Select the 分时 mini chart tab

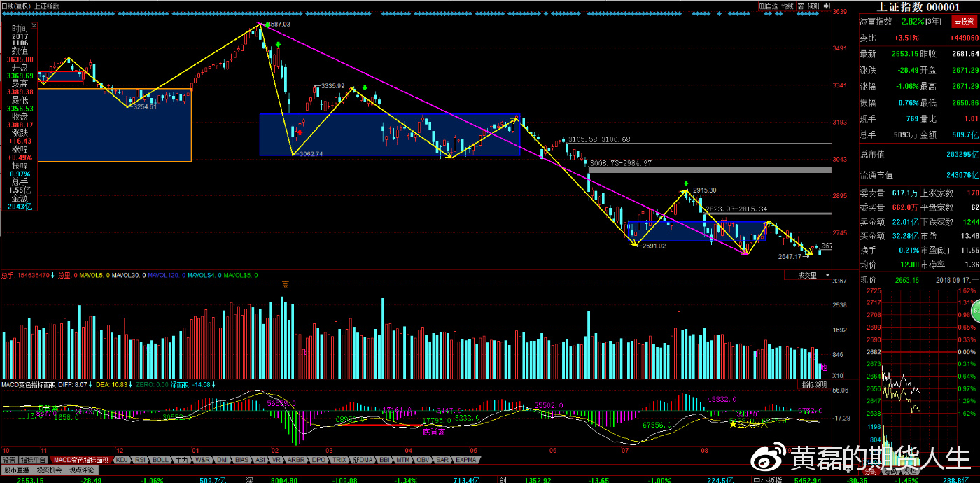[870, 472]
